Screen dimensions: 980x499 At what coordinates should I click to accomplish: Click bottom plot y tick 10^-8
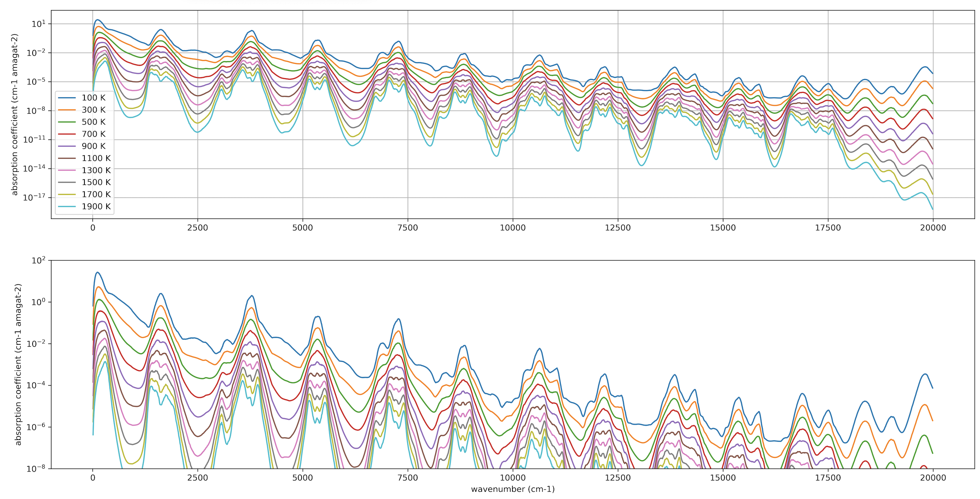36,469
